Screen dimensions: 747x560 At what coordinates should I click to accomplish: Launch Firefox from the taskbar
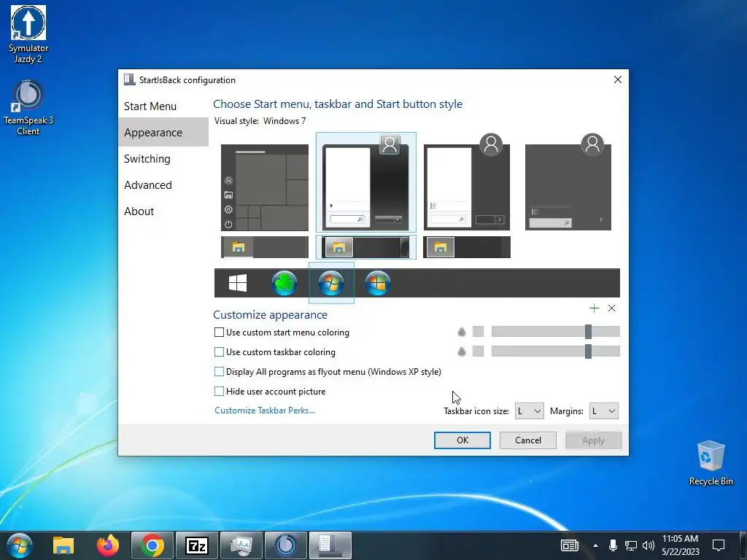coord(108,545)
